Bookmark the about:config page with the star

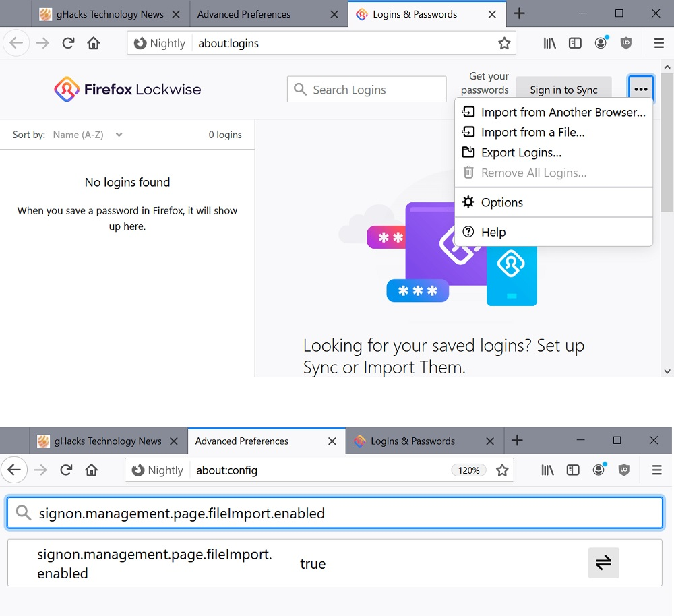[502, 470]
